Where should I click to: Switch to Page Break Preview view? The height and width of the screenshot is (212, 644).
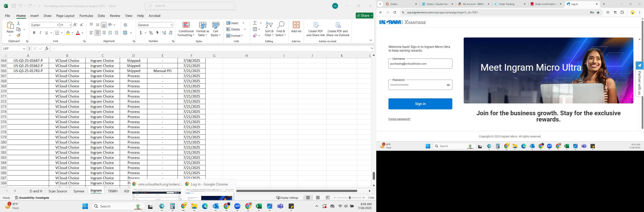[x=327, y=198]
